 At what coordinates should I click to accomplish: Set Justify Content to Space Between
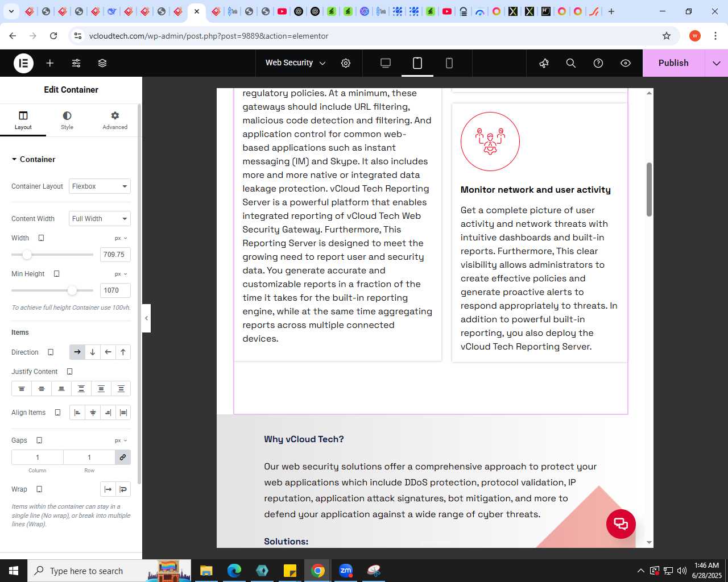click(x=81, y=389)
